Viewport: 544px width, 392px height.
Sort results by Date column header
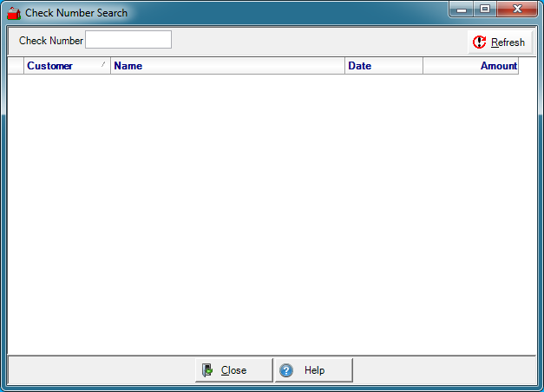[x=383, y=66]
